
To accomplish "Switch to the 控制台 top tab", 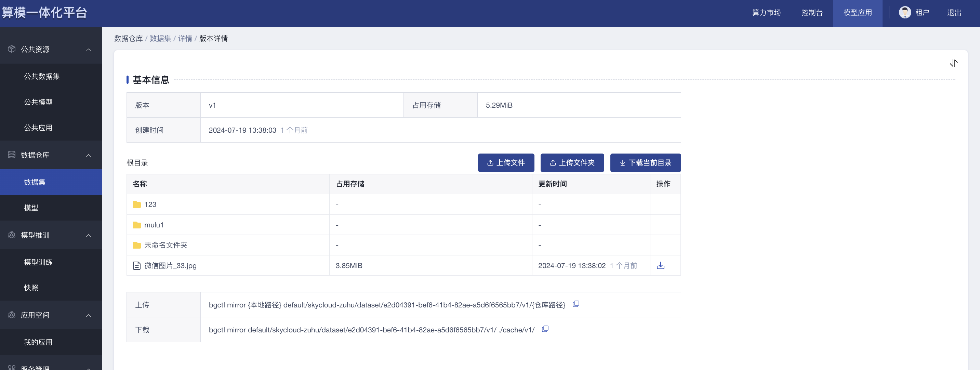I will click(x=812, y=13).
